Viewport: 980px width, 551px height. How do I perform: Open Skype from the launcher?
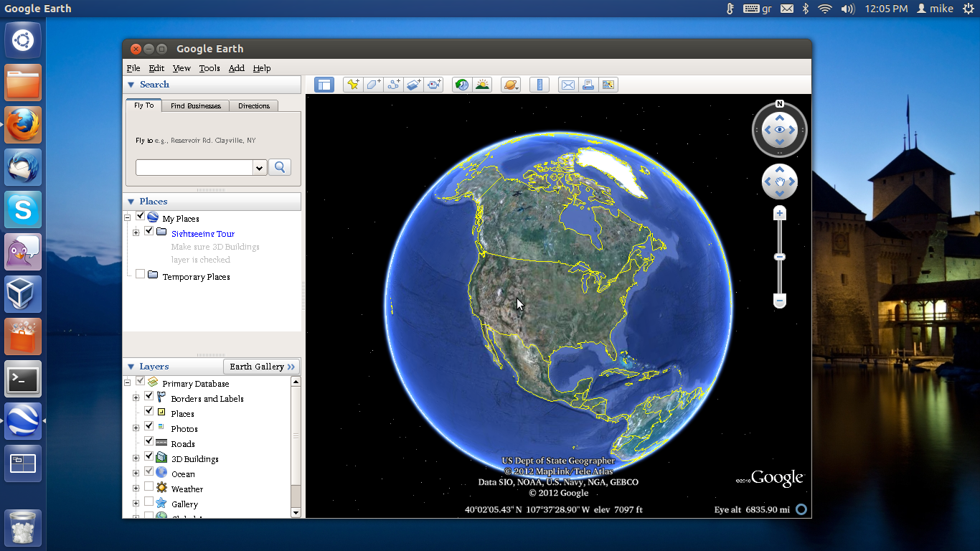23,209
